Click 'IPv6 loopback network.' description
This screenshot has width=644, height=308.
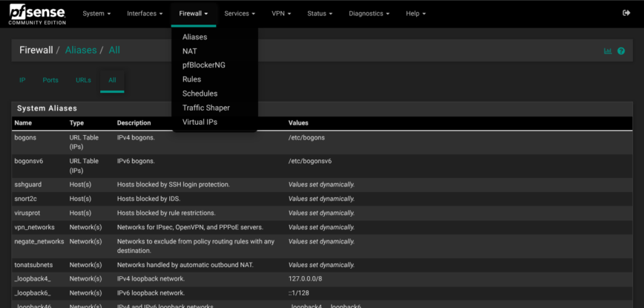tap(151, 293)
